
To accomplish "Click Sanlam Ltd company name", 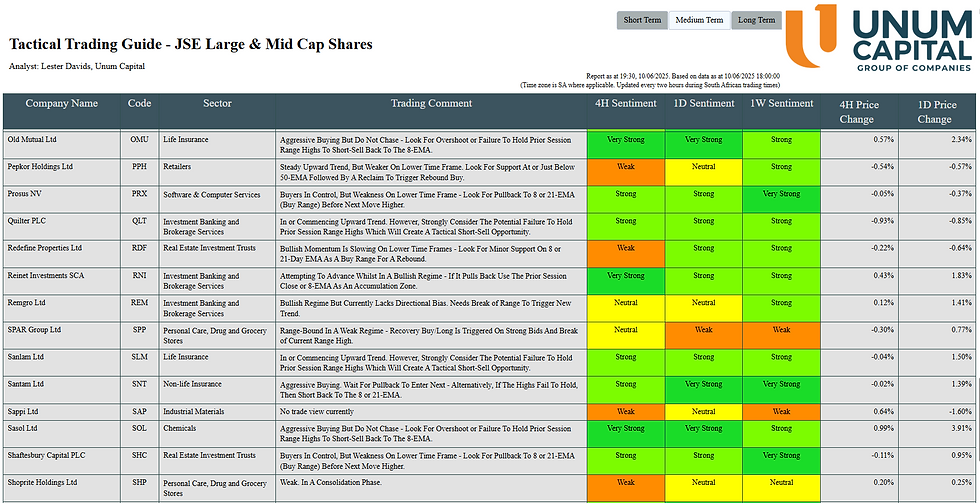I will click(x=25, y=357).
